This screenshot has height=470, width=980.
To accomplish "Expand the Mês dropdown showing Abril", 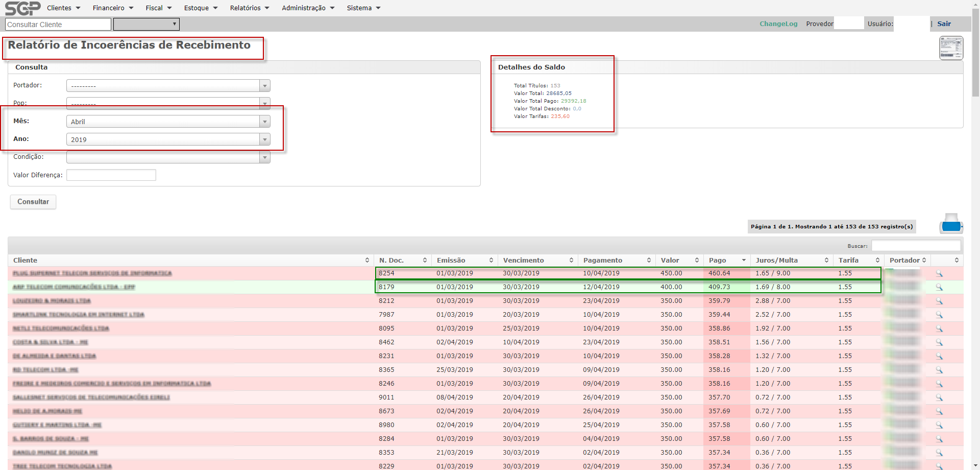I will tap(168, 122).
